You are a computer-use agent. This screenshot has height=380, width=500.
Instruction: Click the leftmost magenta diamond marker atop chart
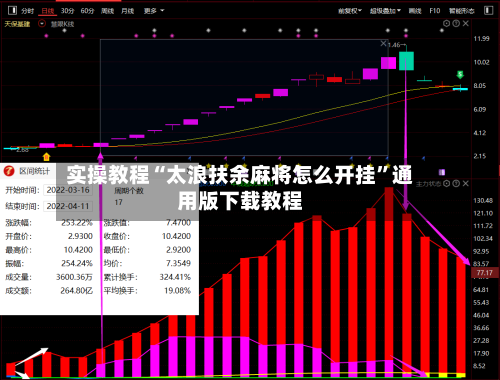pos(46,36)
